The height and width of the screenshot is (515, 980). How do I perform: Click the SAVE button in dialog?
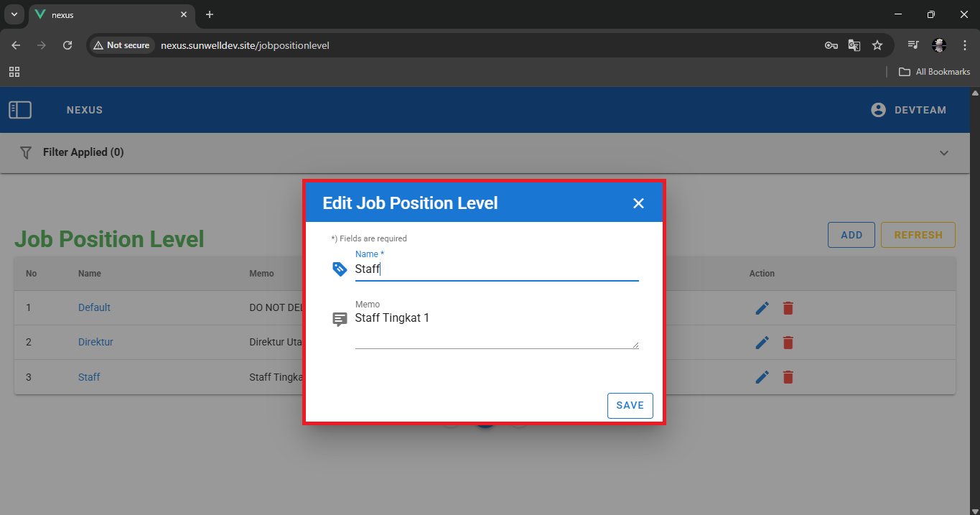pyautogui.click(x=630, y=405)
